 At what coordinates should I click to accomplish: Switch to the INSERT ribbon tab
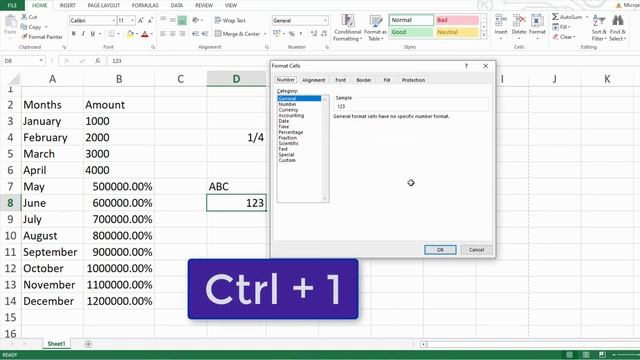click(68, 5)
